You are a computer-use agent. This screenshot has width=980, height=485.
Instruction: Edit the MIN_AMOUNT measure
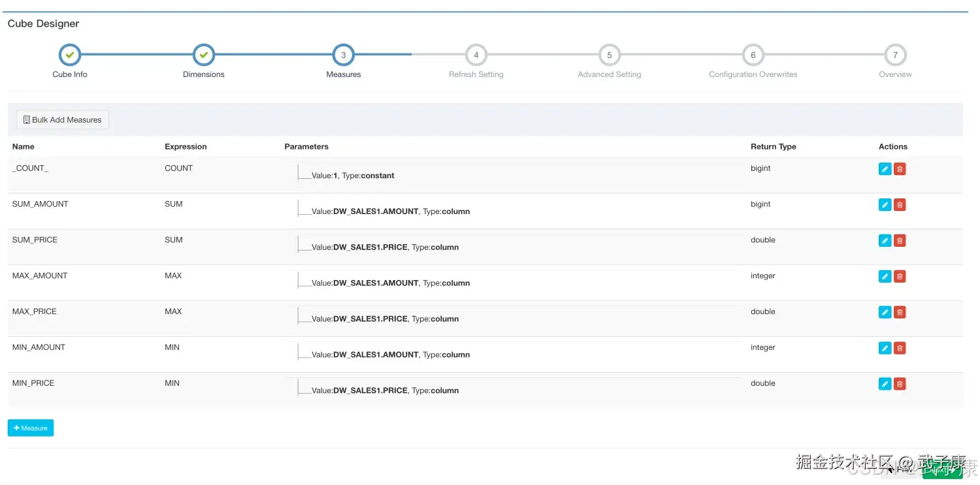click(885, 348)
